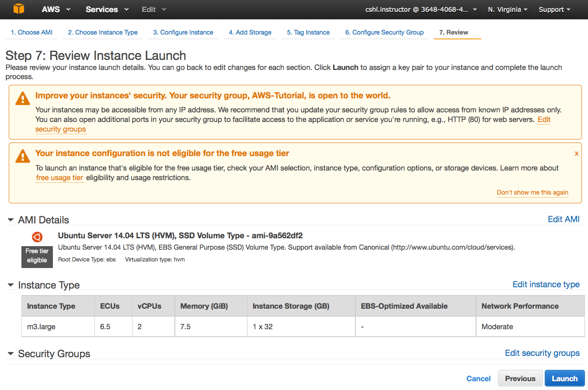Viewport: 588px width, 390px height.
Task: Click the Launch button
Action: click(564, 378)
